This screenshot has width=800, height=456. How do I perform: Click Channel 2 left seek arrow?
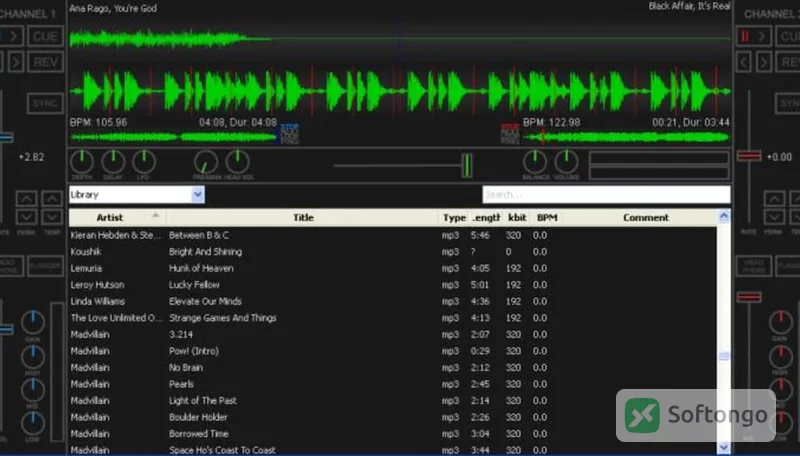click(x=744, y=62)
